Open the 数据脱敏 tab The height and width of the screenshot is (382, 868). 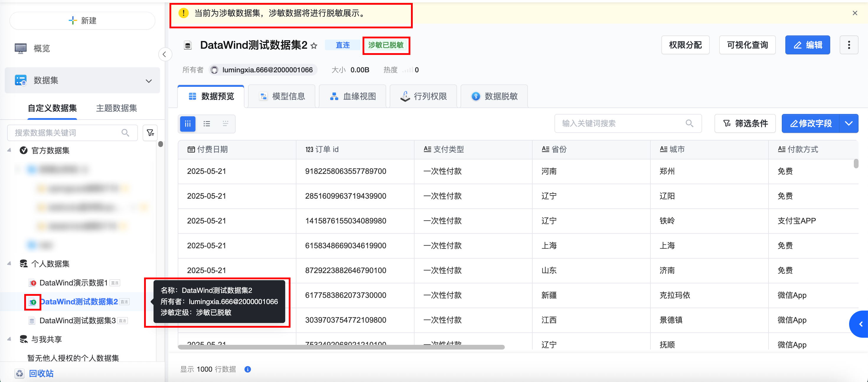point(494,96)
